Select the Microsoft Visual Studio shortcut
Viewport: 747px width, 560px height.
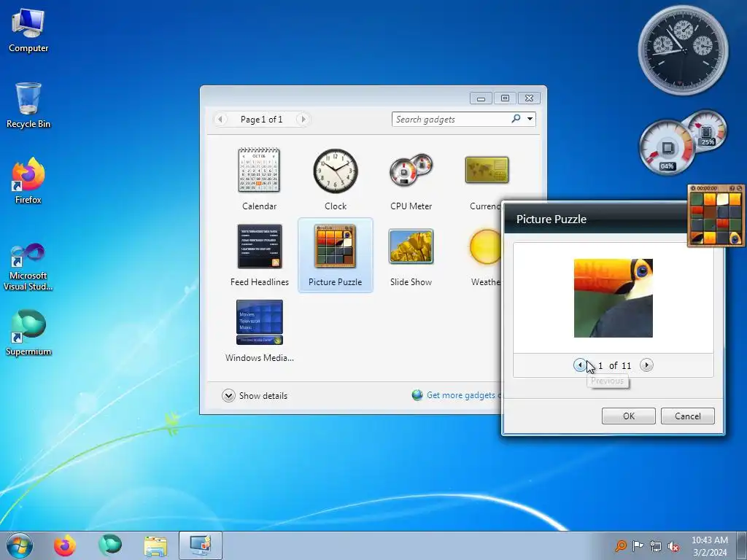point(28,267)
